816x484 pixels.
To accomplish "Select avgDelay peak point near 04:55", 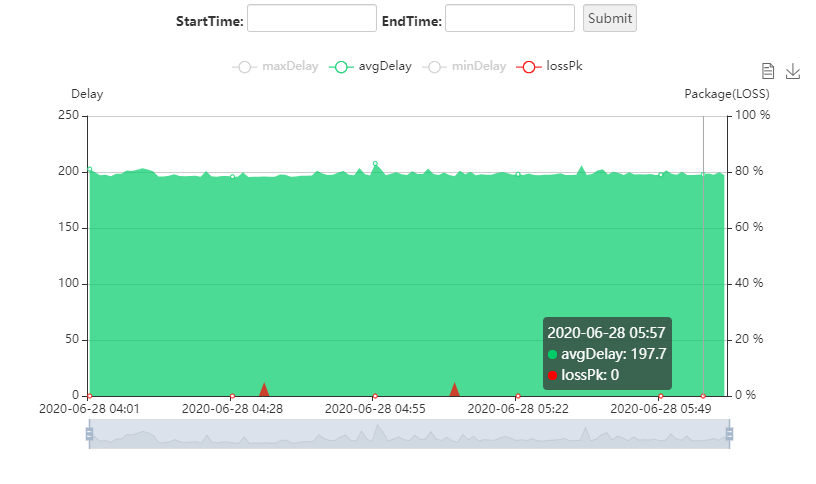I will pos(375,163).
